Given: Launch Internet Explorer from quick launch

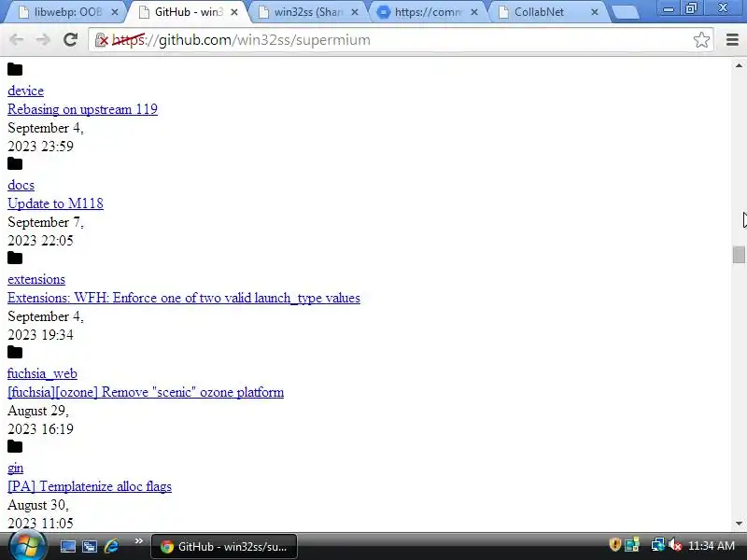Looking at the screenshot, I should (111, 546).
